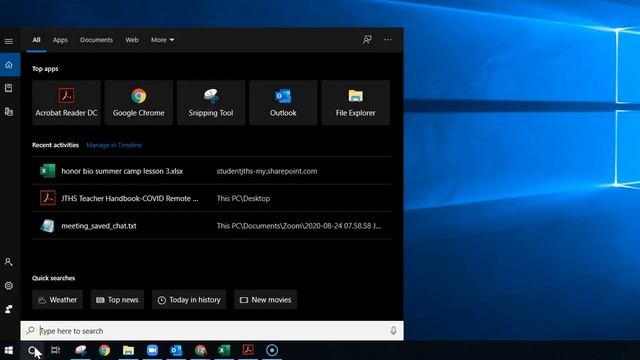Click the feedback icon next to ellipsis
The image size is (640, 360).
tap(367, 40)
